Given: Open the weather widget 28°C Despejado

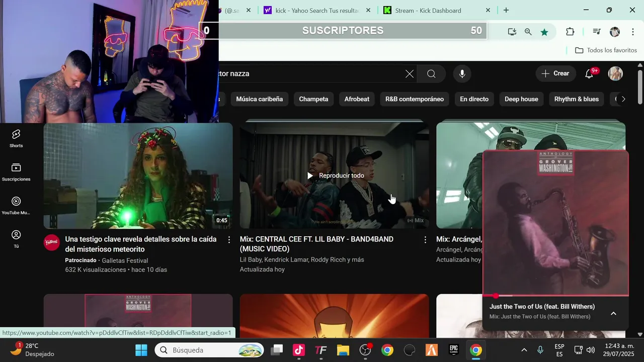Looking at the screenshot, I should point(33,350).
